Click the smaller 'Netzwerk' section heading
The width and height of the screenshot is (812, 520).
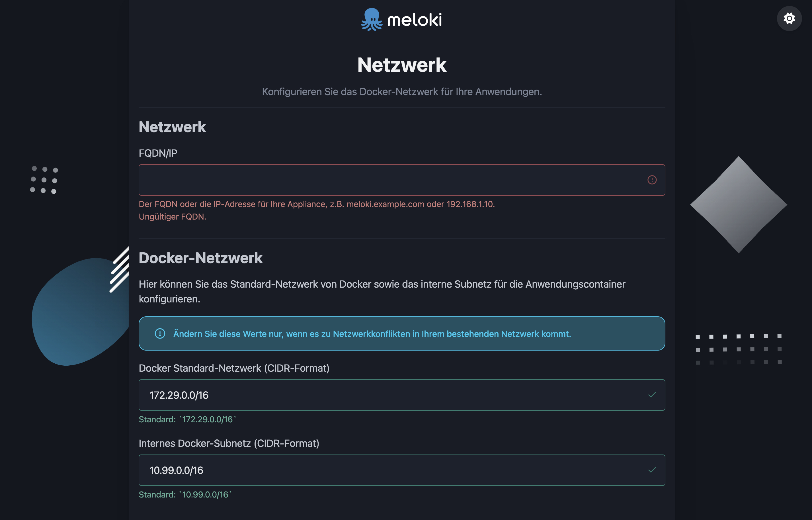tap(172, 127)
